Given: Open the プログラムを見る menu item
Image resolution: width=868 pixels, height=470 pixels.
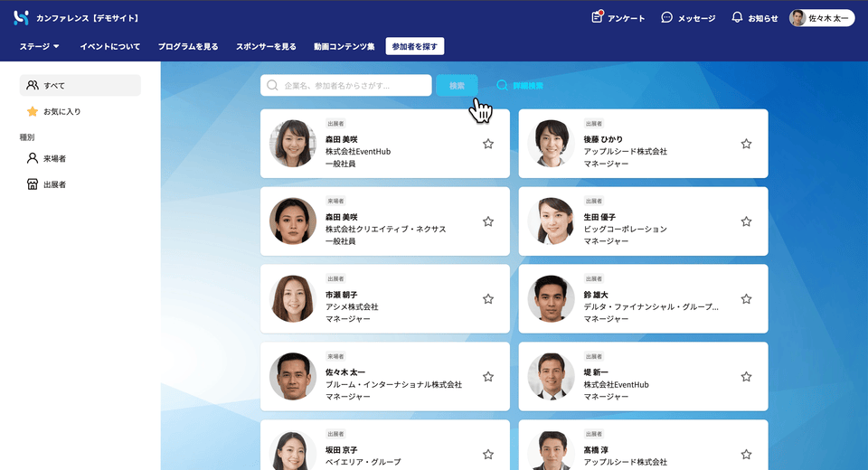Looking at the screenshot, I should tap(188, 46).
